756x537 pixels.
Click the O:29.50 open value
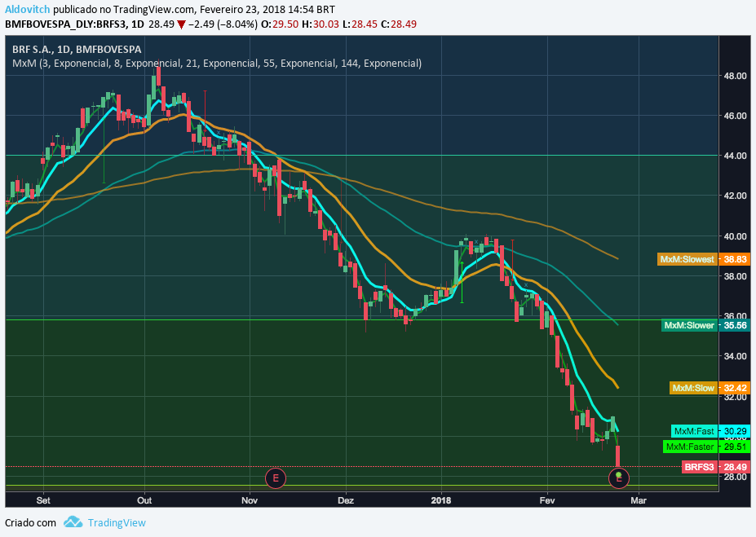[x=280, y=24]
